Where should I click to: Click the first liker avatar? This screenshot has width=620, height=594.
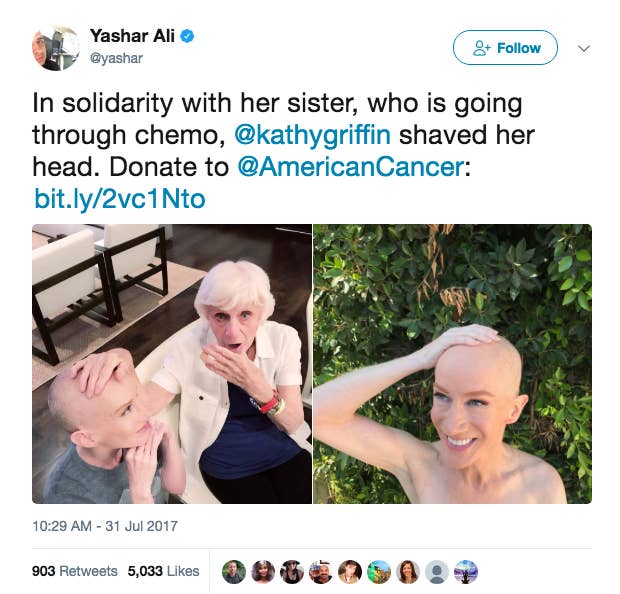(x=234, y=572)
